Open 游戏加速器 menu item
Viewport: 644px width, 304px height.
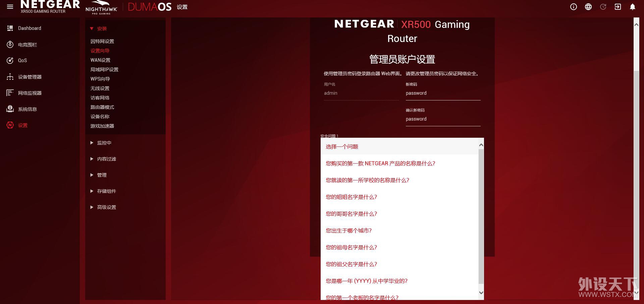point(102,126)
